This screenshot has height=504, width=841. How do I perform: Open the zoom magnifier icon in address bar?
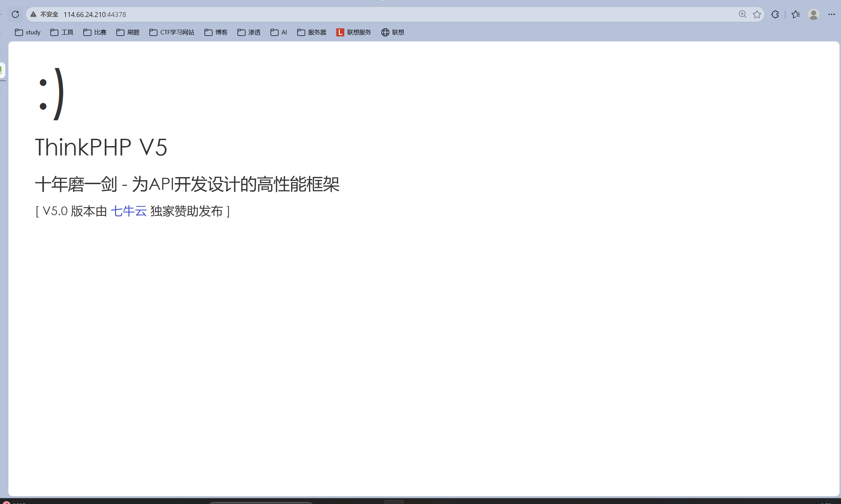tap(743, 14)
